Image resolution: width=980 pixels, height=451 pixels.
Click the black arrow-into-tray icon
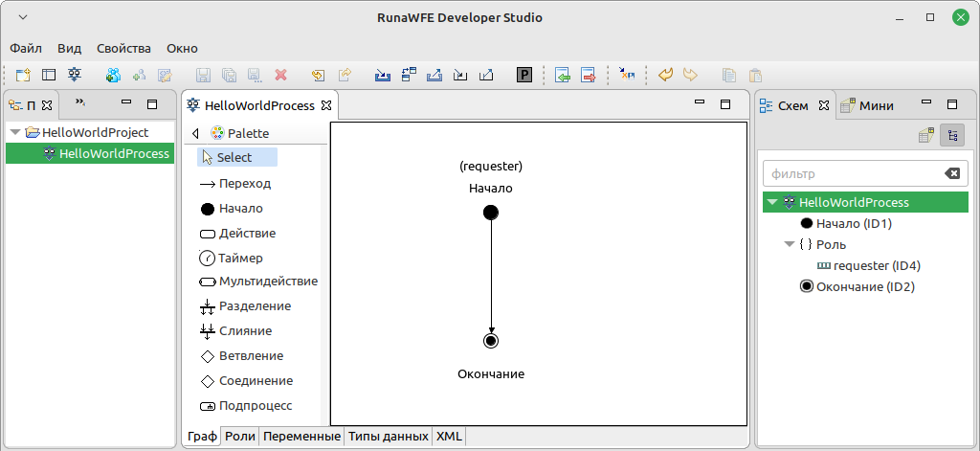[460, 75]
